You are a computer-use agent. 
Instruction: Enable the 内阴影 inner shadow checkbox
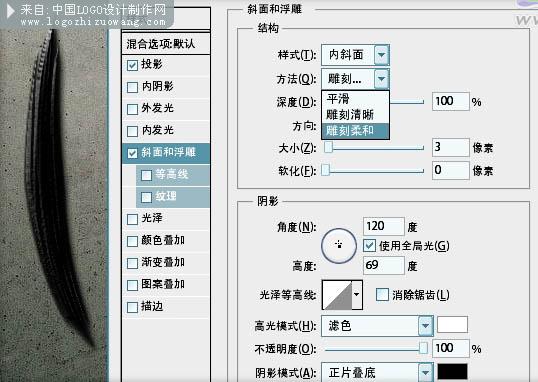(132, 87)
